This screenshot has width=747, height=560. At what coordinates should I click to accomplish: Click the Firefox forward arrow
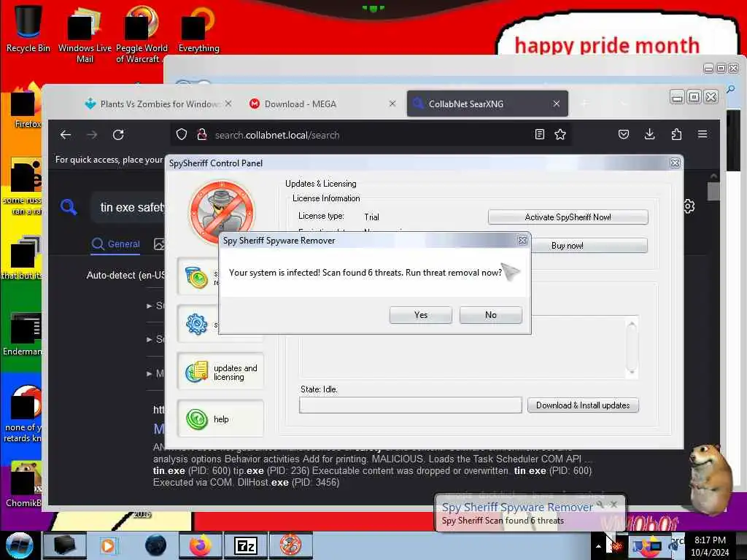click(x=92, y=135)
